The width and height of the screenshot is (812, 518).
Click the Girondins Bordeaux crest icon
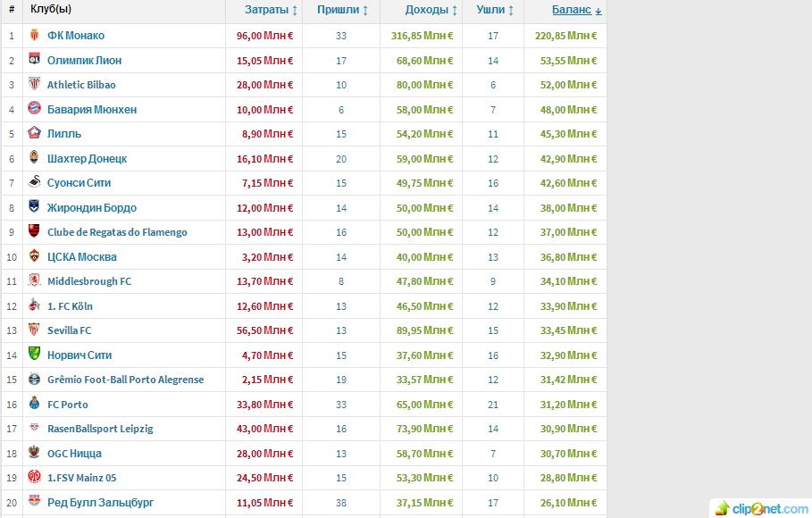point(34,206)
